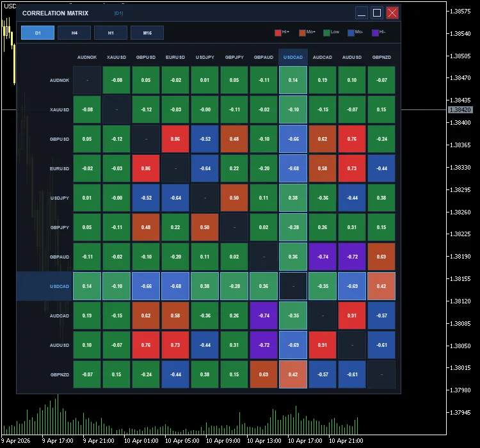Open the M15 timeframe tab next to H1
The image size is (480, 448).
coord(147,33)
